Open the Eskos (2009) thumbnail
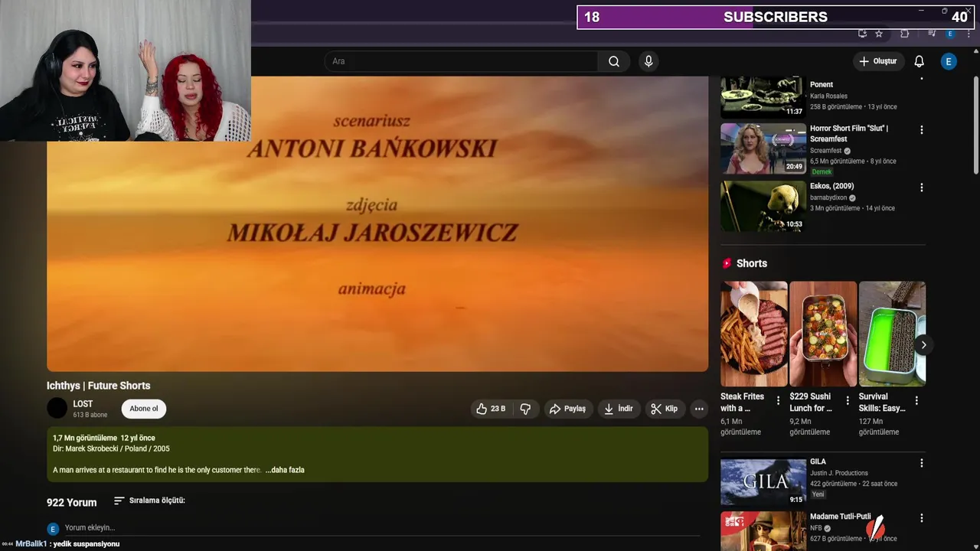 [763, 206]
